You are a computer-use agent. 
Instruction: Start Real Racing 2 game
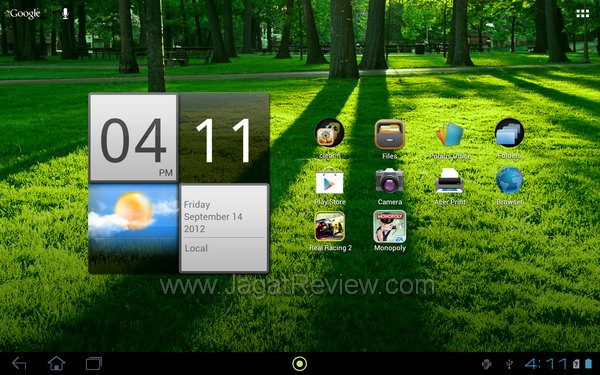coord(330,227)
